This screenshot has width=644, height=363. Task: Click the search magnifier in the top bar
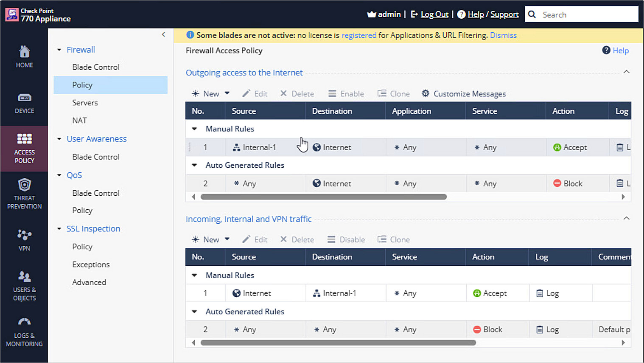(532, 14)
